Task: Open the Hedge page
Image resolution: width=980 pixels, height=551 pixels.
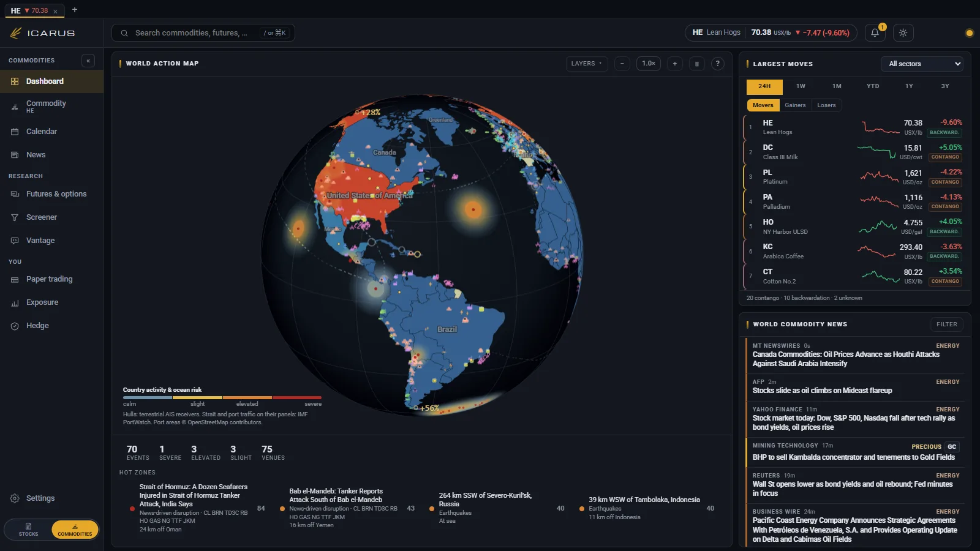Action: [x=52, y=326]
